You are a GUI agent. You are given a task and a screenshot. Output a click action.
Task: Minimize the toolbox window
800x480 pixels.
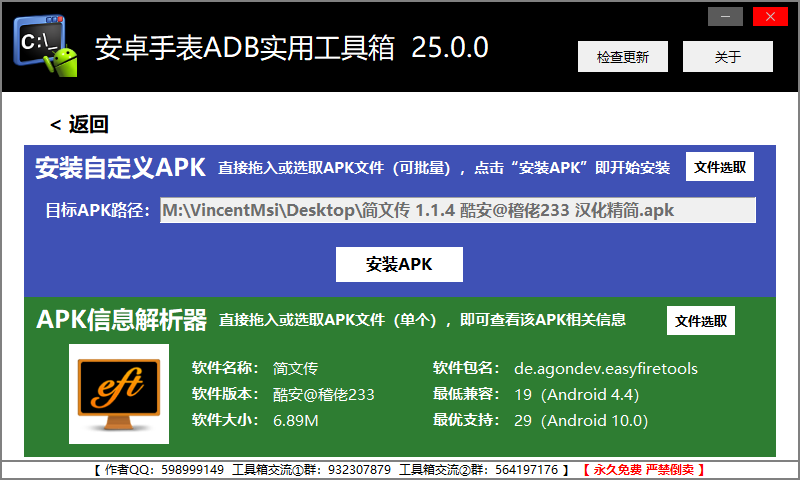click(725, 16)
